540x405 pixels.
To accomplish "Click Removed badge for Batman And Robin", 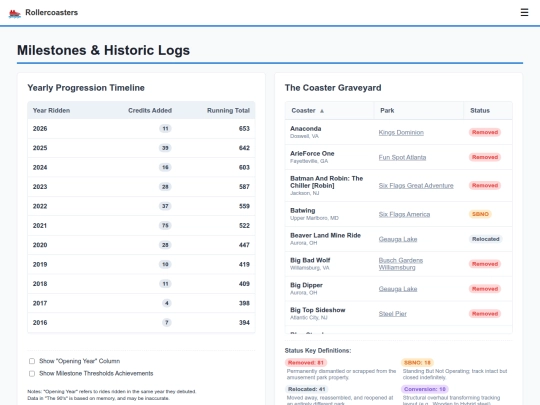I will [x=485, y=185].
